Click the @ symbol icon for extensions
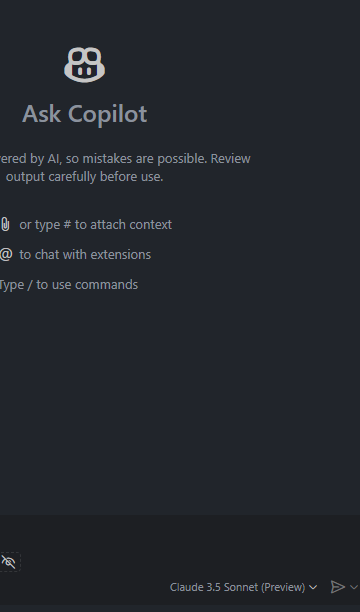This screenshot has width=360, height=612. pos(6,254)
